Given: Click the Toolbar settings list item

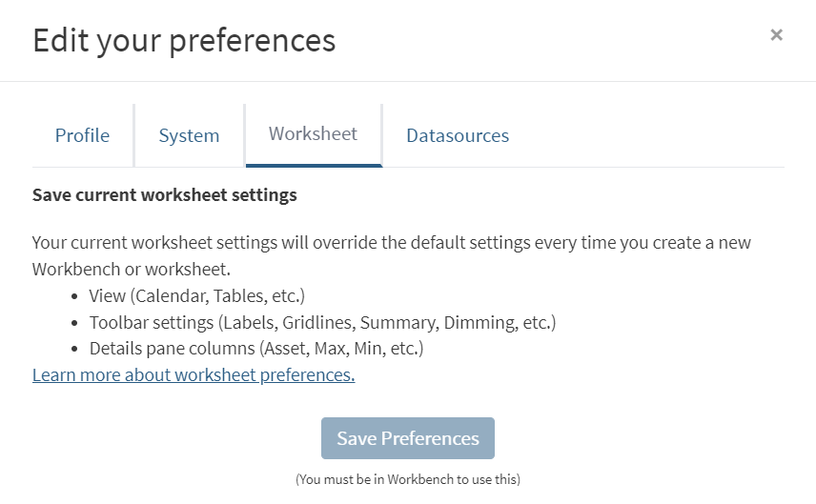Looking at the screenshot, I should (322, 322).
